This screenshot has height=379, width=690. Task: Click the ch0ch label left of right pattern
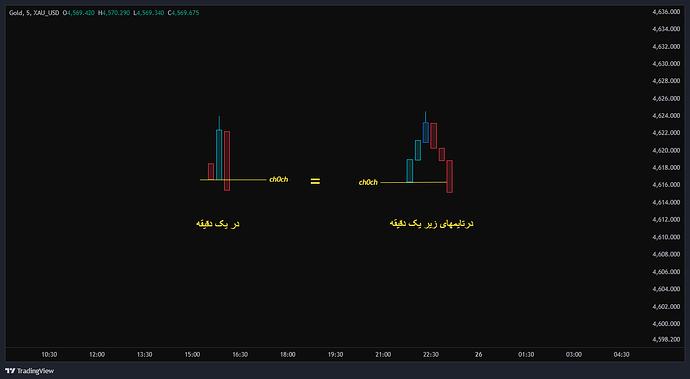(x=368, y=182)
